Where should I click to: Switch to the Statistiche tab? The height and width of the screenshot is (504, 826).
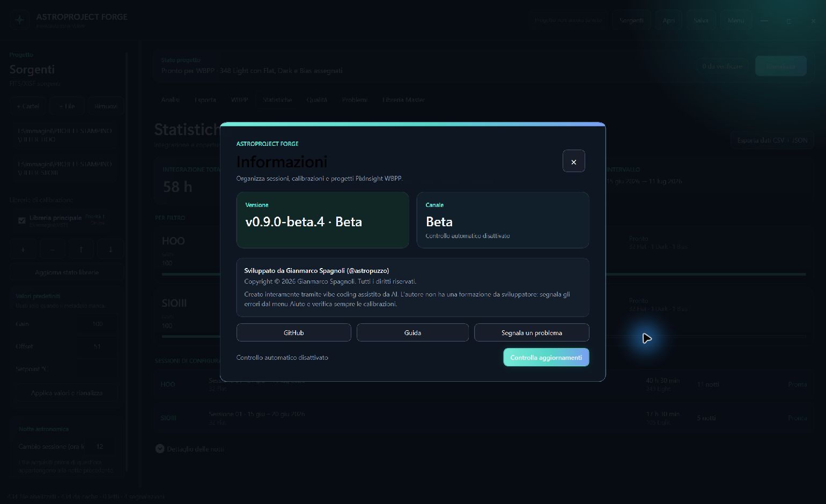point(277,100)
